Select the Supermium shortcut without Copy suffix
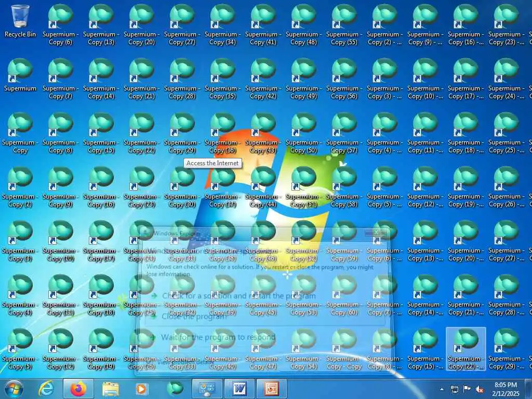This screenshot has width=532, height=399. click(x=20, y=75)
